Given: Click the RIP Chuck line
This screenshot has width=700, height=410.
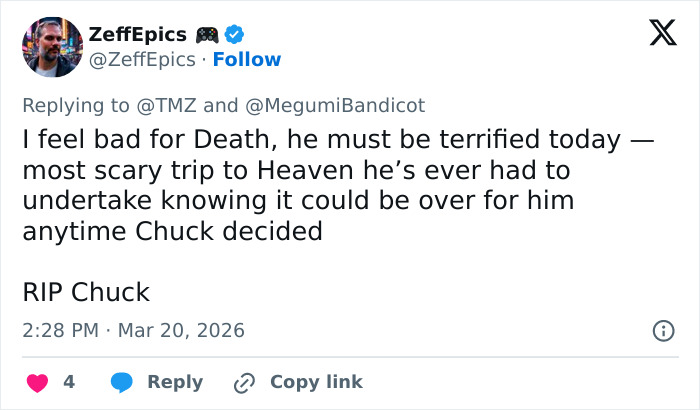Looking at the screenshot, I should click(86, 292).
